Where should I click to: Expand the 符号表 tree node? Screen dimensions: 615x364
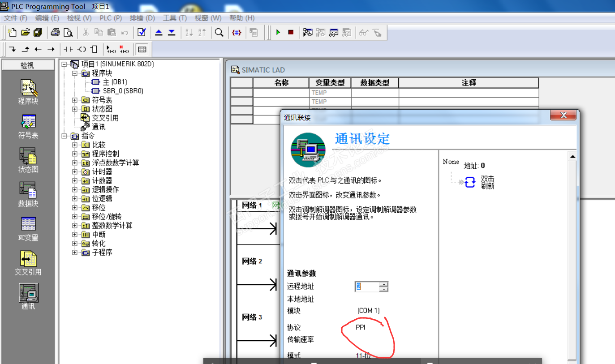coord(75,100)
